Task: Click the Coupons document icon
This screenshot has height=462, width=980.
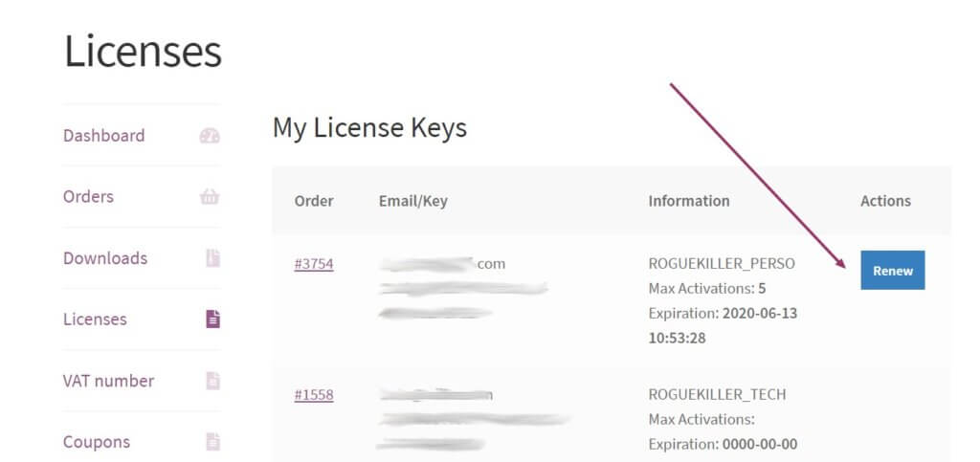Action: (x=212, y=442)
